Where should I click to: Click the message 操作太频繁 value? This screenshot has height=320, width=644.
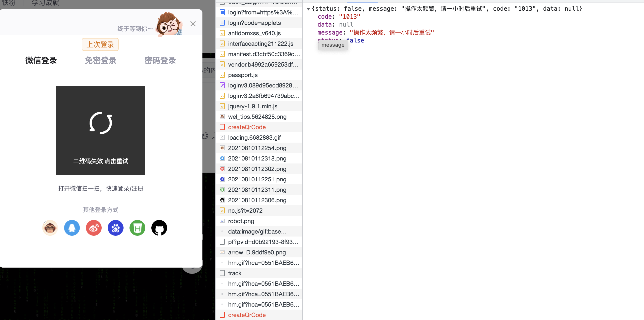[391, 33]
